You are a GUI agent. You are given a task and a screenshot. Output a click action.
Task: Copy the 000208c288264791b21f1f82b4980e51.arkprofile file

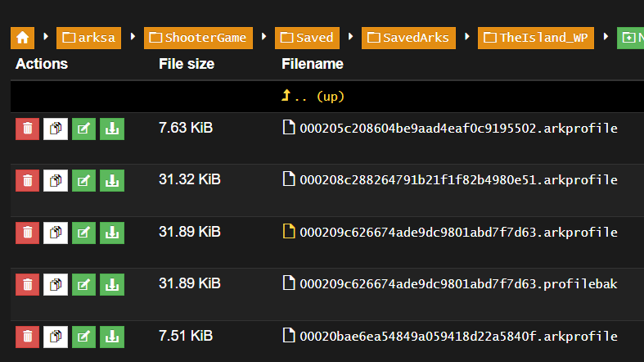click(56, 181)
